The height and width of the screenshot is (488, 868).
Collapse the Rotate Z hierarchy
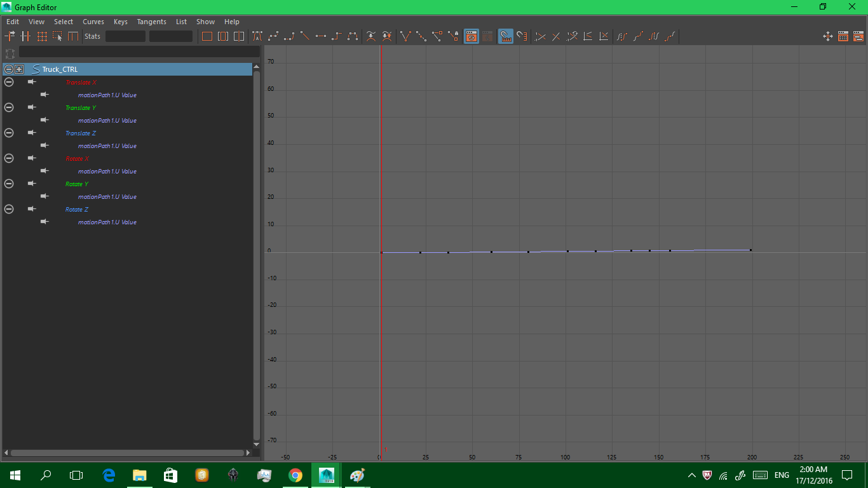pos(9,209)
